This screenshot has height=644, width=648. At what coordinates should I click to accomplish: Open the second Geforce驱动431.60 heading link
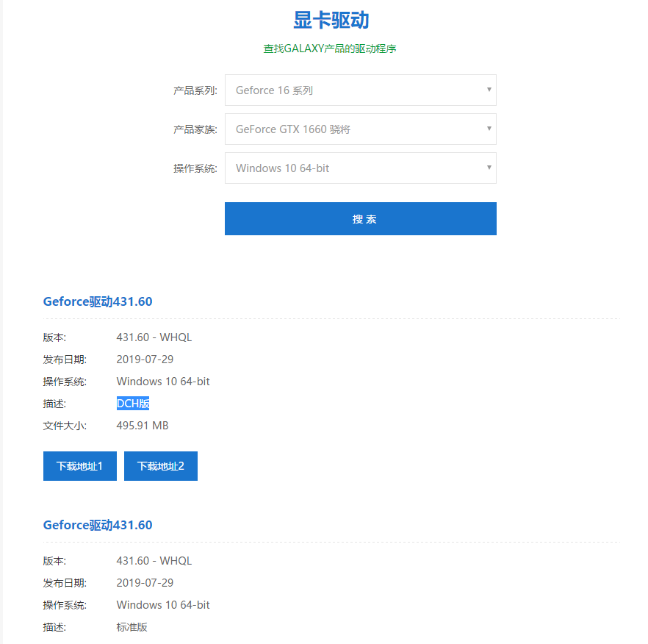[97, 525]
